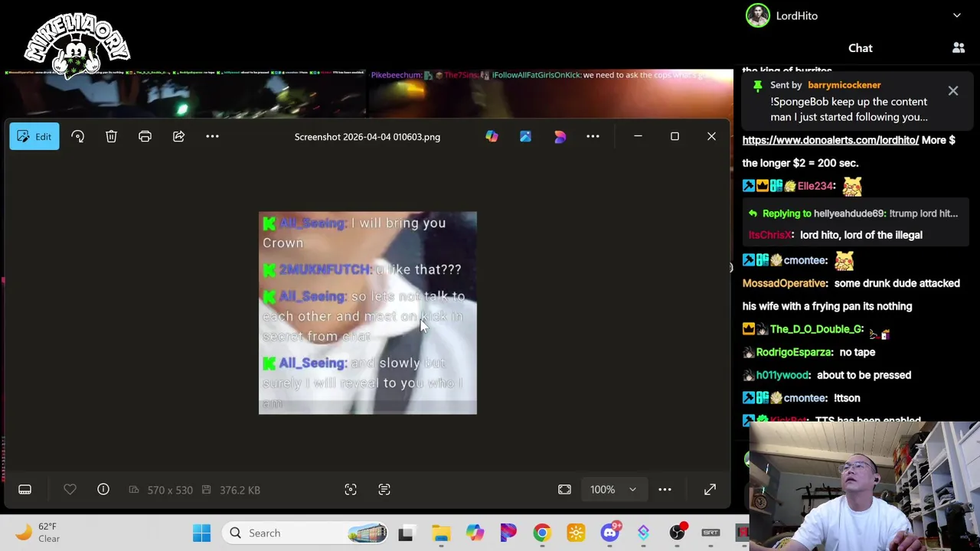This screenshot has height=551, width=980.
Task: Click username ItsChrisX in chat
Action: coord(769,235)
